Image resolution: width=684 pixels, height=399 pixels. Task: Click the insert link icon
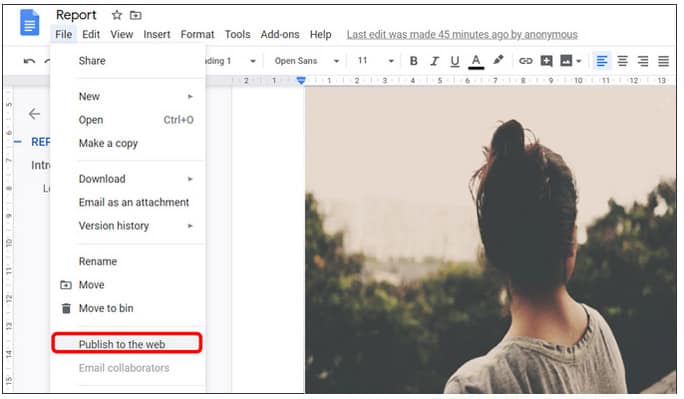pos(525,61)
